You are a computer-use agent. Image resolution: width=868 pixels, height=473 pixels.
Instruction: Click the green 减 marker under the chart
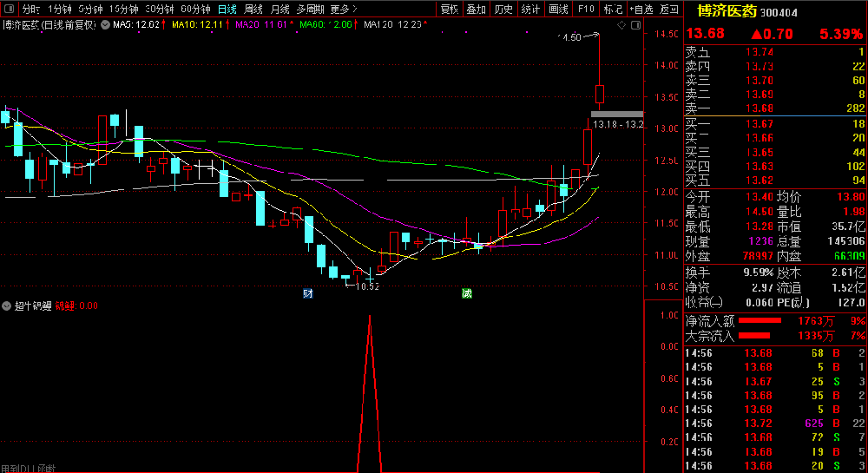(467, 292)
